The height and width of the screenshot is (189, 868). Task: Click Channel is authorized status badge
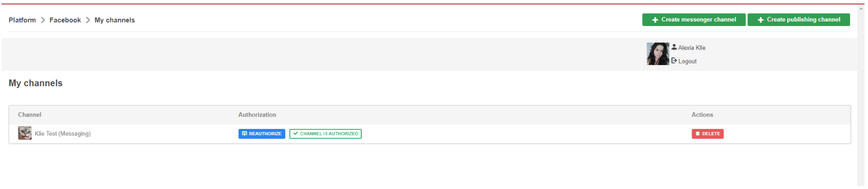click(x=325, y=133)
